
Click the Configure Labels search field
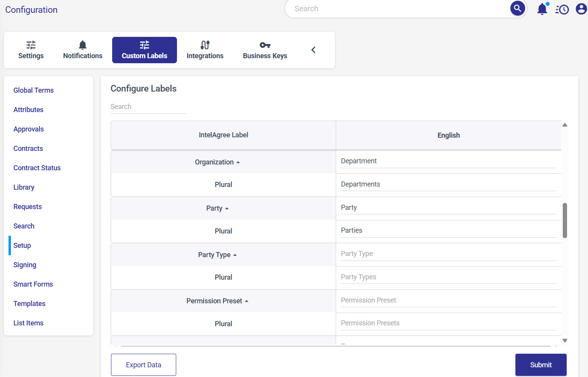point(148,107)
